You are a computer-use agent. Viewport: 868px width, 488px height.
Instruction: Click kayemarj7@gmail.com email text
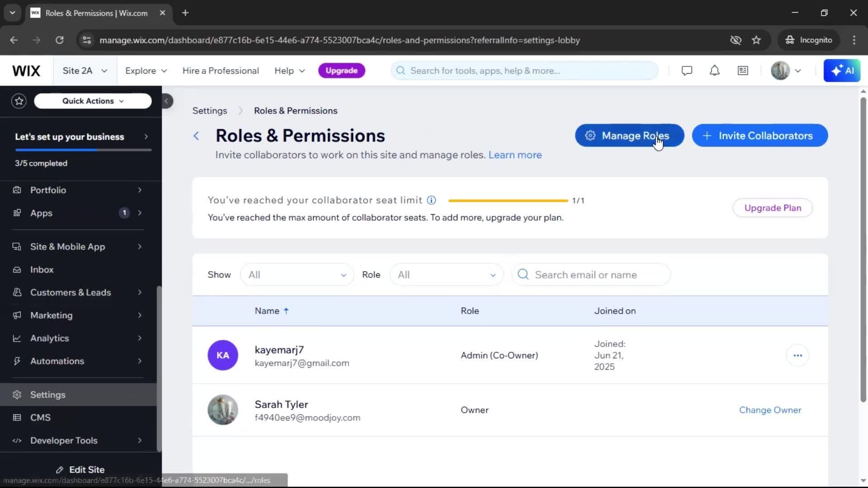pos(302,363)
